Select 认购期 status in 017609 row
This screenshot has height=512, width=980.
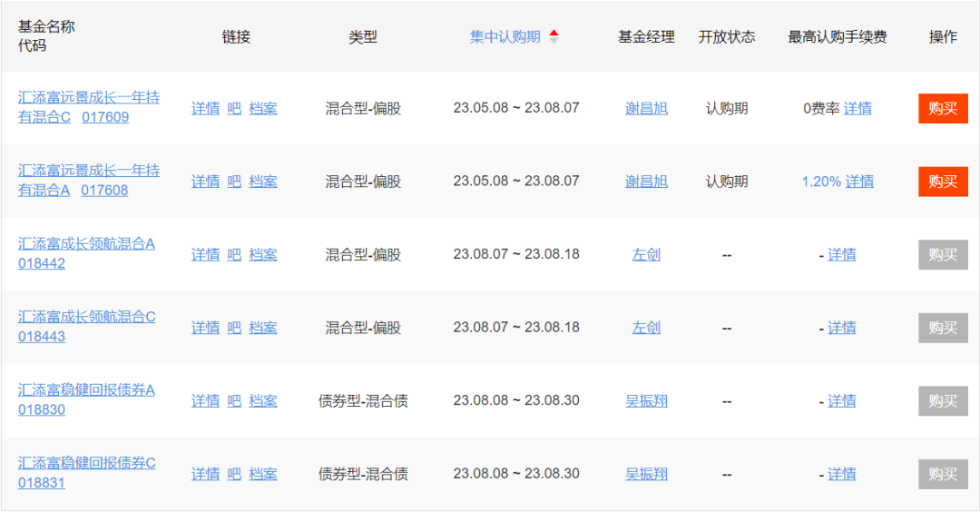tap(726, 108)
